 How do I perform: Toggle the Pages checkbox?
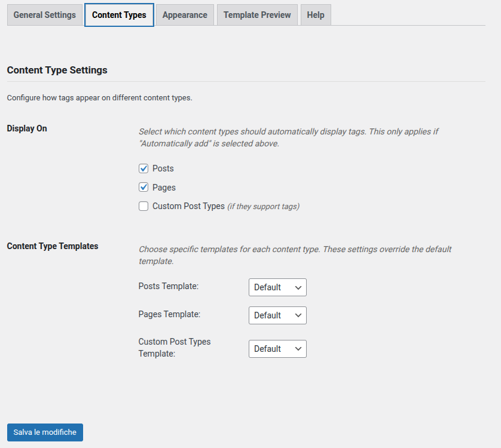pyautogui.click(x=143, y=188)
